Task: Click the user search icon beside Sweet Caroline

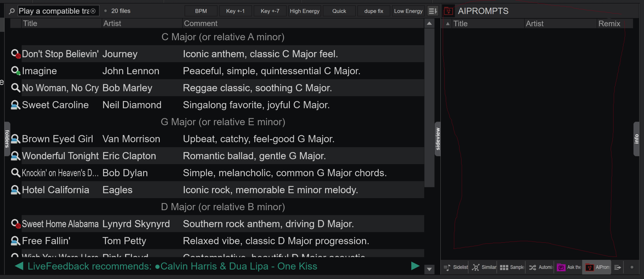Action: pos(15,105)
